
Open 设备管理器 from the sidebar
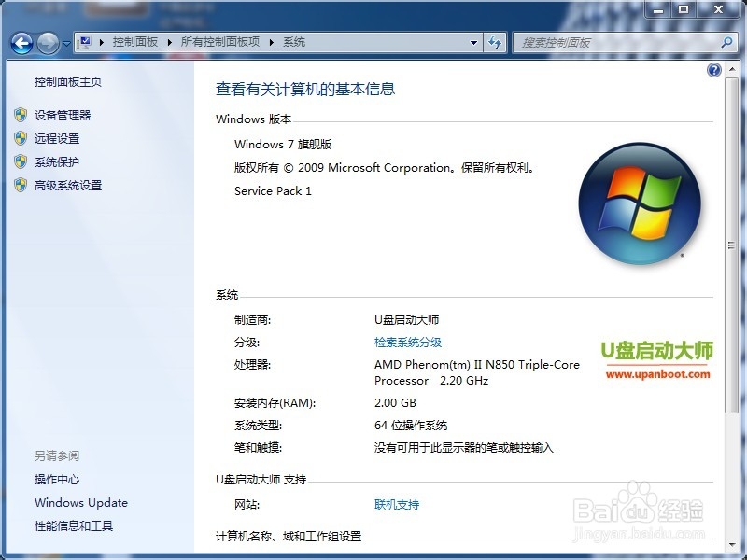[x=63, y=115]
